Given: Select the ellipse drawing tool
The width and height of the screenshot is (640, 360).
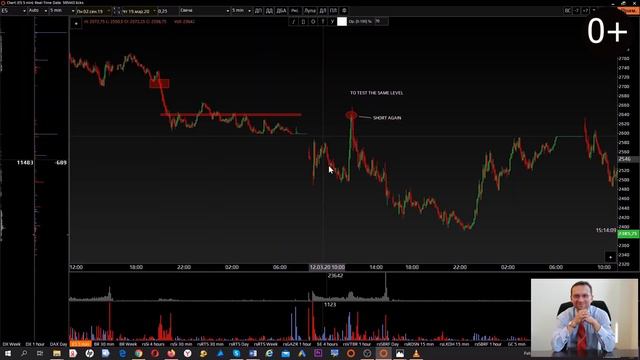Looking at the screenshot, I should pos(313,21).
